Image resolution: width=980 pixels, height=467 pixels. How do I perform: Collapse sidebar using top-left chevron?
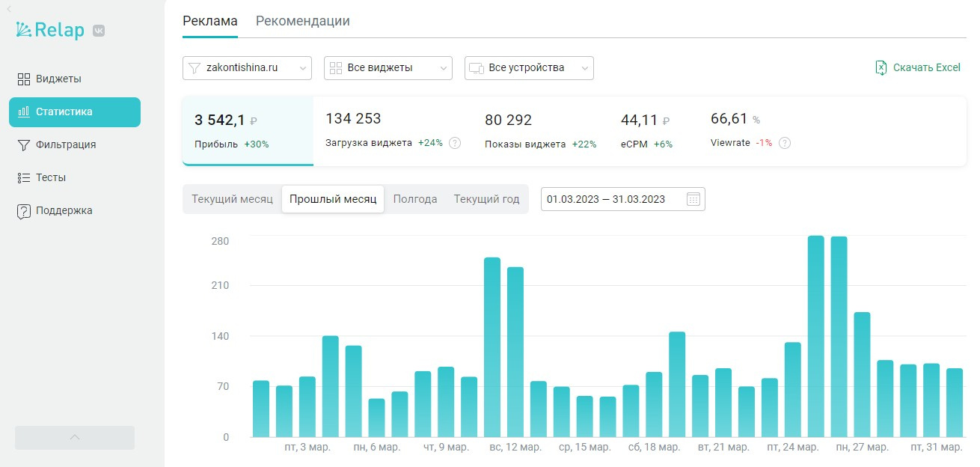[8, 8]
